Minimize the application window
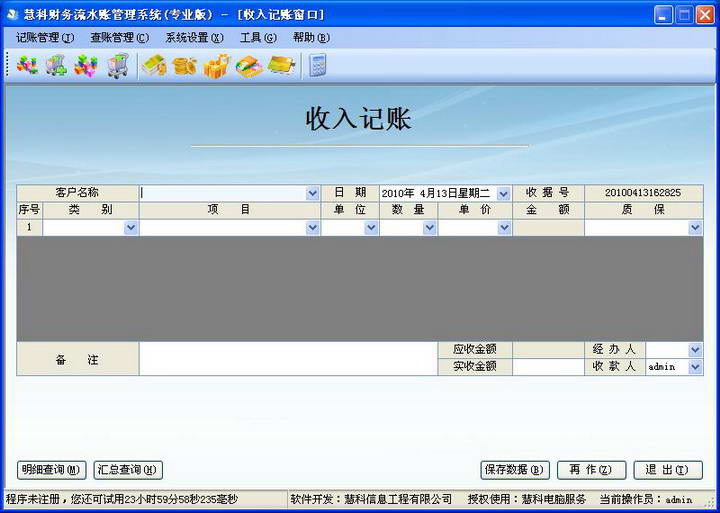Viewport: 720px width, 513px height. pos(663,15)
